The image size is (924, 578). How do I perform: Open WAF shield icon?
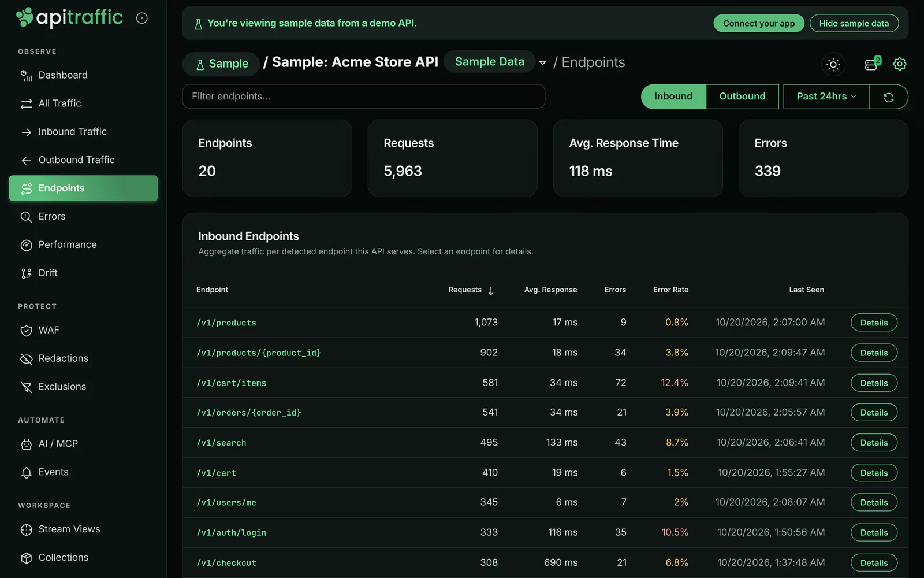[x=26, y=331]
